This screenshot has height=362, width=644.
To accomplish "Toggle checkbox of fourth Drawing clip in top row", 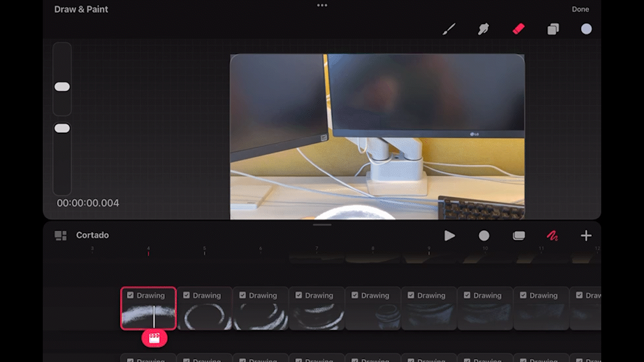I will coord(299,295).
